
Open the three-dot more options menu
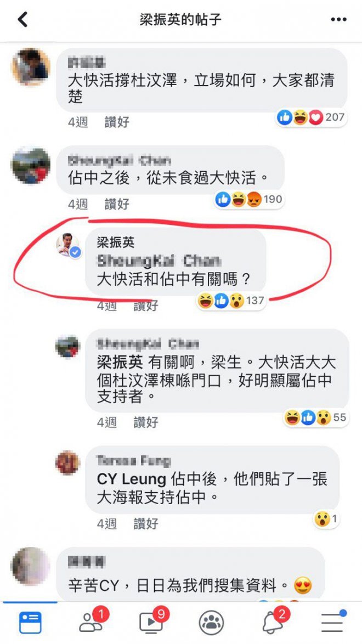click(x=338, y=19)
